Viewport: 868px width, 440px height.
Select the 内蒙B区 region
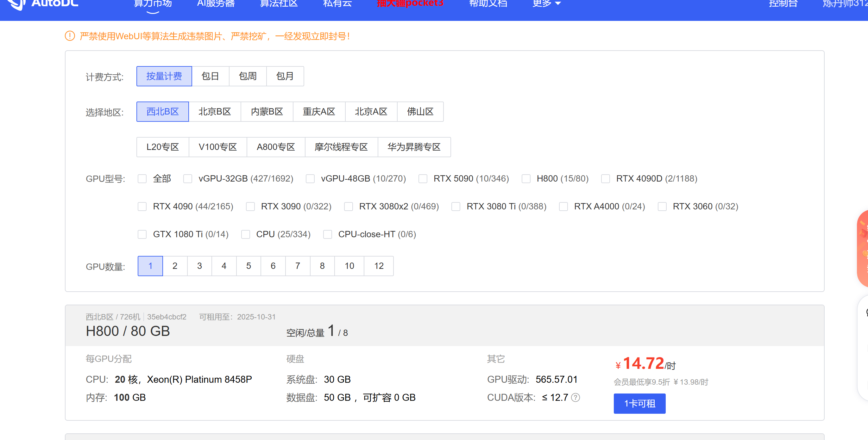pyautogui.click(x=267, y=112)
